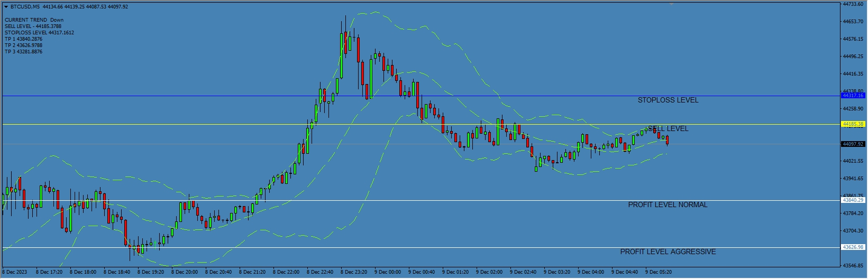
Task: Click the 44496.25 price scale value
Action: [x=853, y=57]
